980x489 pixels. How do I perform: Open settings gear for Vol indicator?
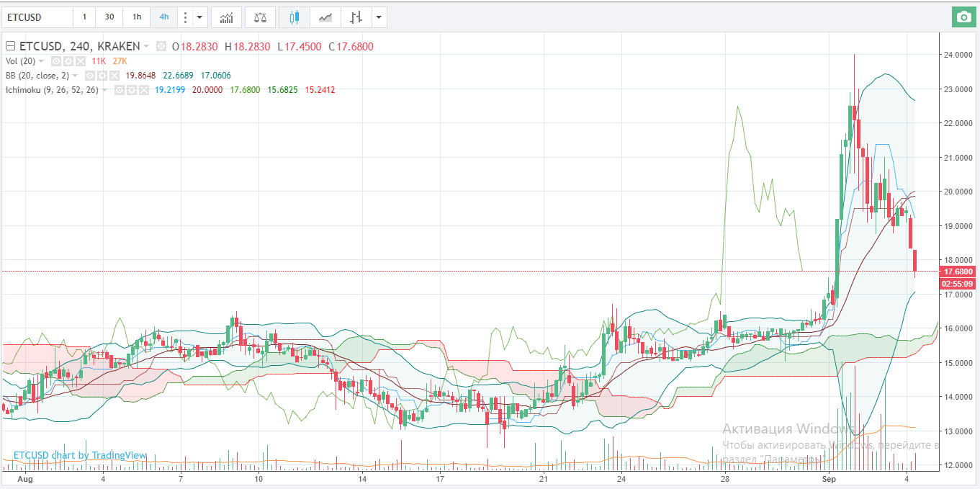click(68, 61)
